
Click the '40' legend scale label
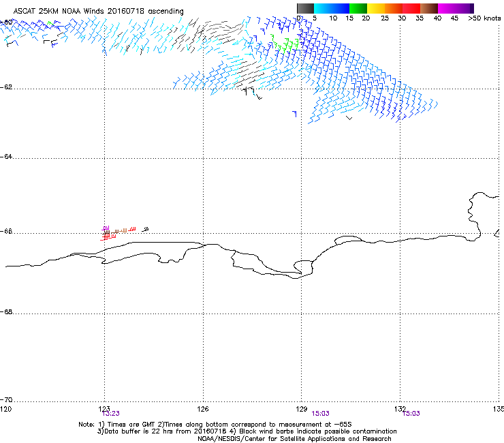click(x=437, y=18)
